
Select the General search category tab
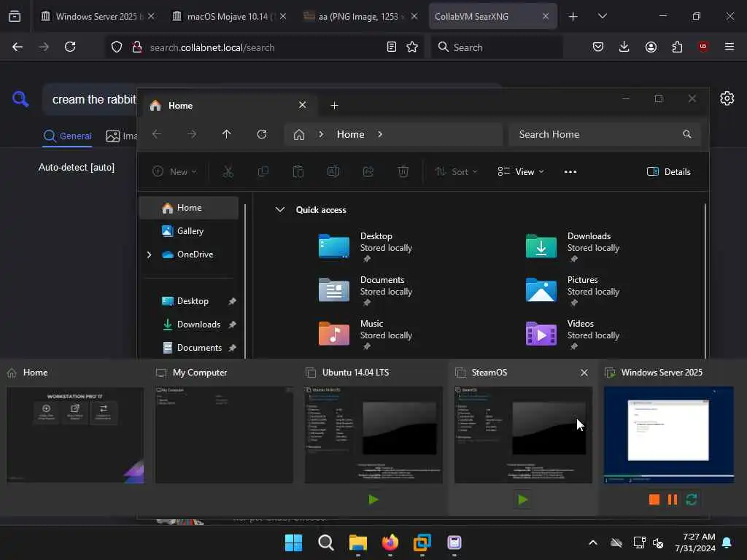tap(68, 136)
